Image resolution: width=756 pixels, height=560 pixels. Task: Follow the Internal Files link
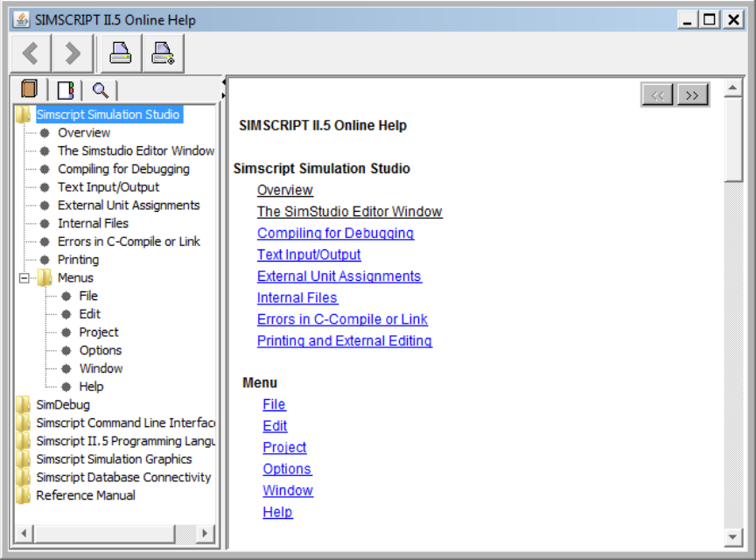[x=297, y=297]
